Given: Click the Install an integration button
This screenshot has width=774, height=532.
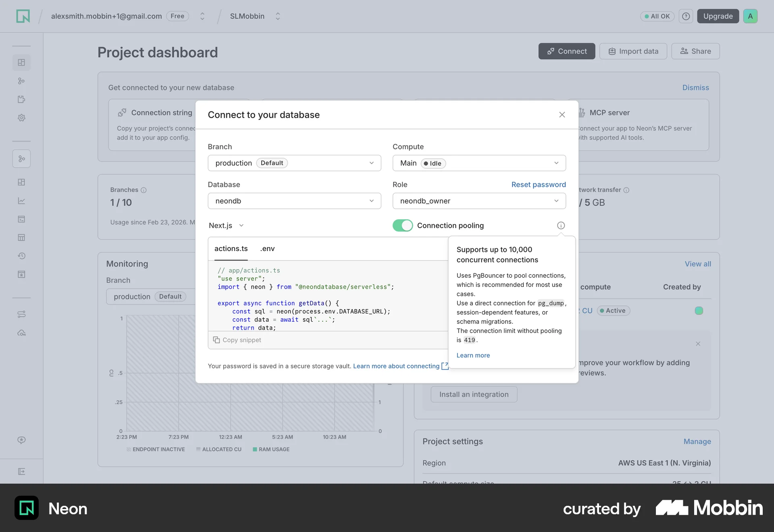Looking at the screenshot, I should pos(474,394).
